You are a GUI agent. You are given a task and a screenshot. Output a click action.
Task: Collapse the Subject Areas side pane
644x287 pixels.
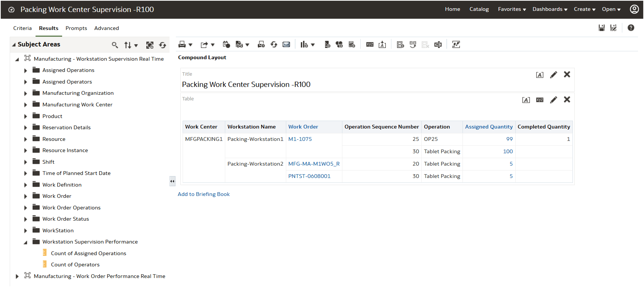(x=173, y=181)
